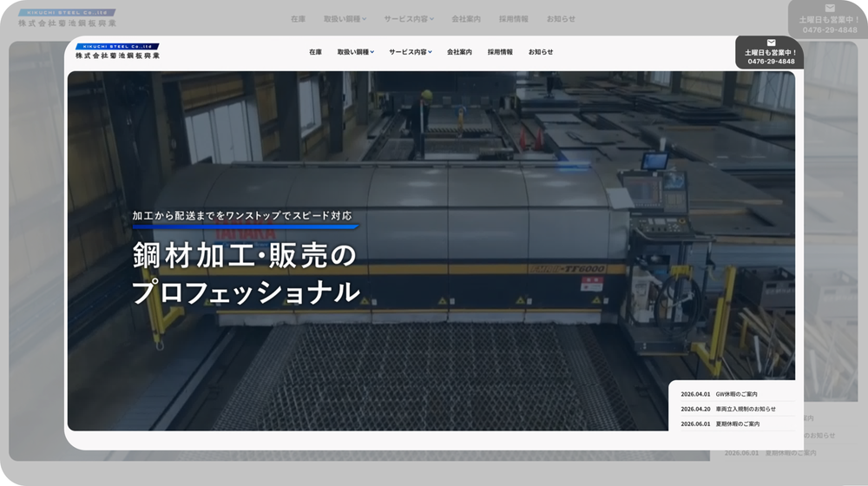Image resolution: width=868 pixels, height=486 pixels.
Task: Click the mail envelope icon in front window
Action: coord(771,43)
